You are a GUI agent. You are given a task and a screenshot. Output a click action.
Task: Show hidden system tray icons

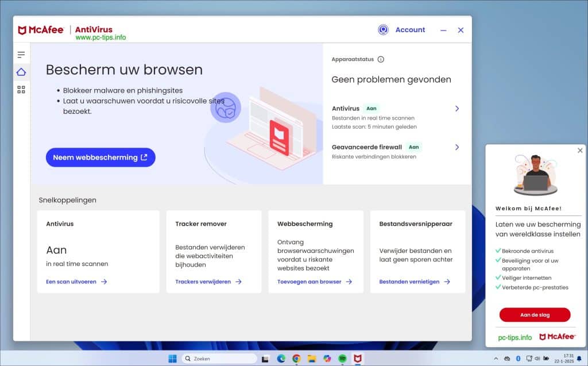(496, 359)
